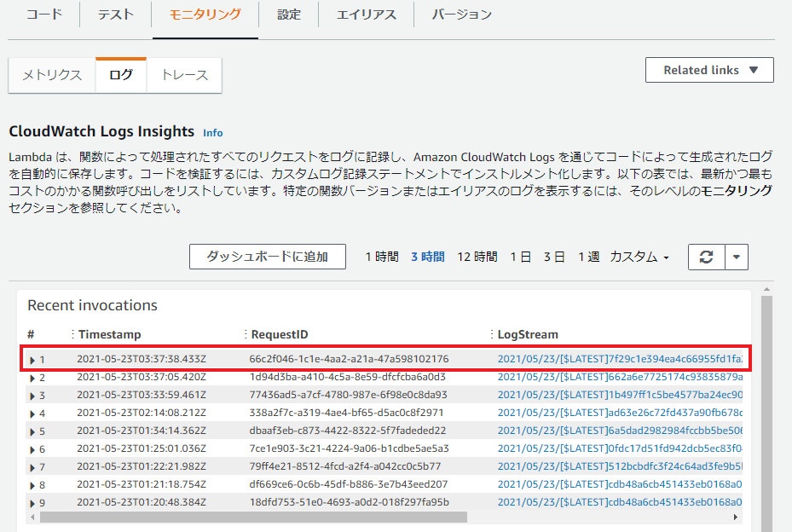Select timestamp 2021-05-23T01:20:48.384Z
The image size is (792, 532).
(142, 502)
